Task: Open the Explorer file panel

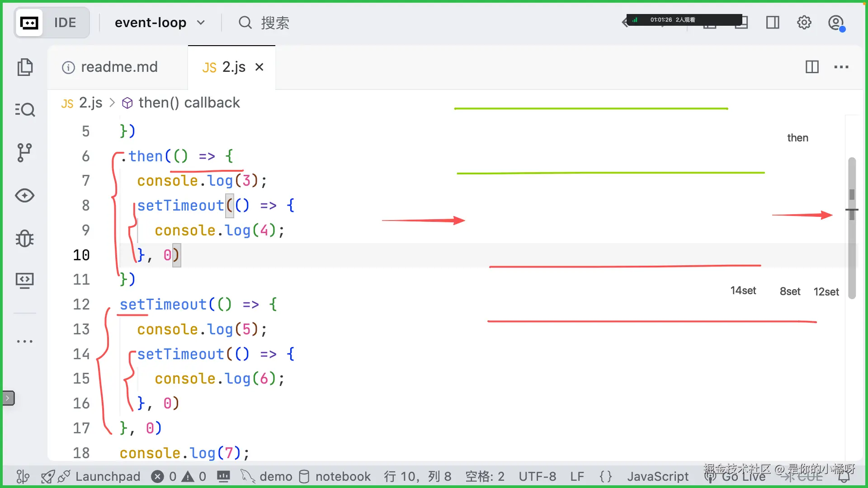Action: point(25,67)
